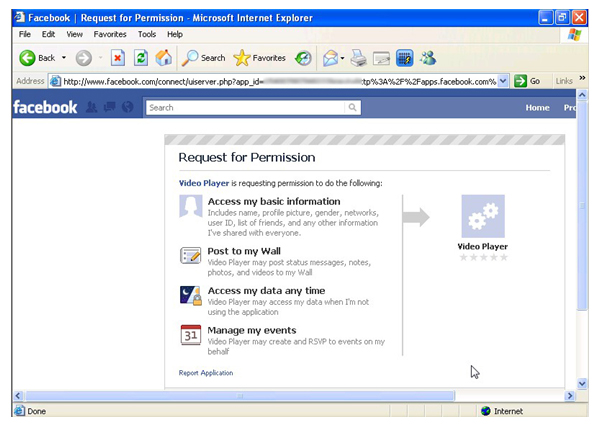599x425 pixels.
Task: Click the Manage my events calendar icon
Action: (190, 335)
